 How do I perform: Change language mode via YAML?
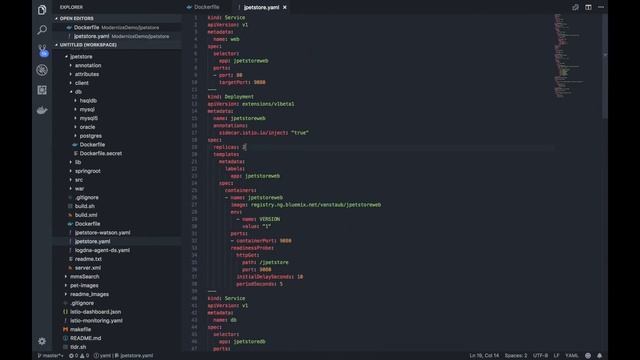tap(571, 356)
